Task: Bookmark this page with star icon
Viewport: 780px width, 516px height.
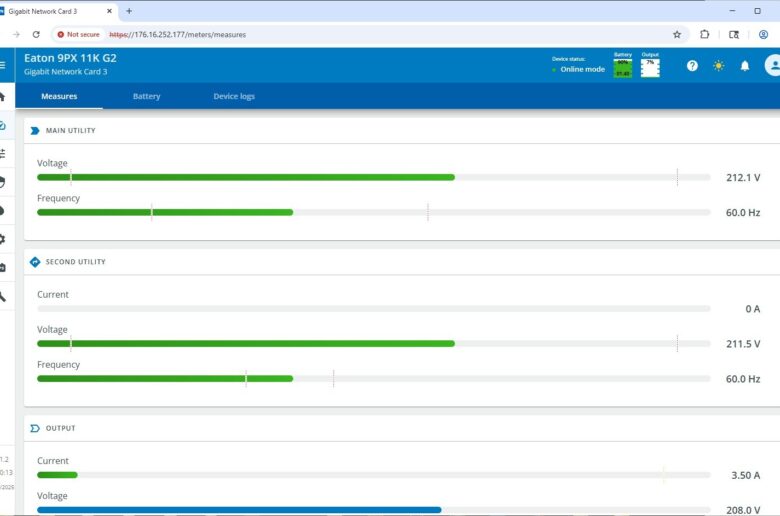Action: click(677, 34)
